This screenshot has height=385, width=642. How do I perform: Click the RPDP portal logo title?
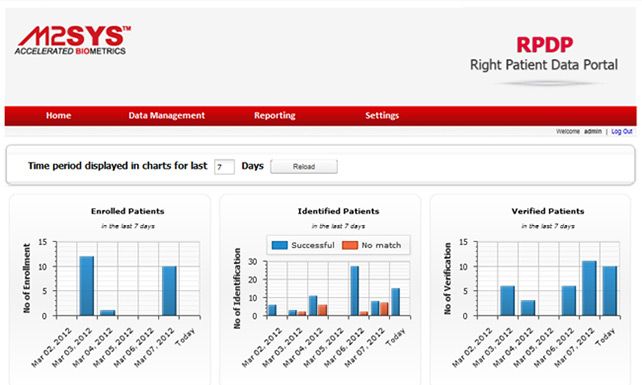point(544,45)
